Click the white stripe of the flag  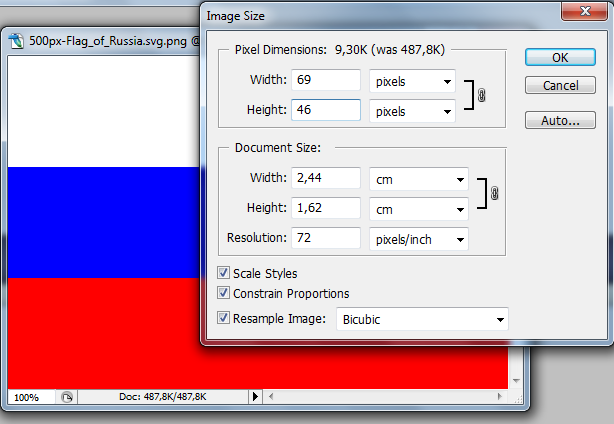tap(104, 112)
